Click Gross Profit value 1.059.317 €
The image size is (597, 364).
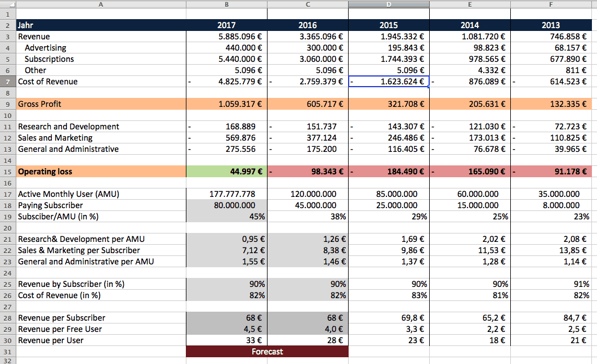coord(226,104)
